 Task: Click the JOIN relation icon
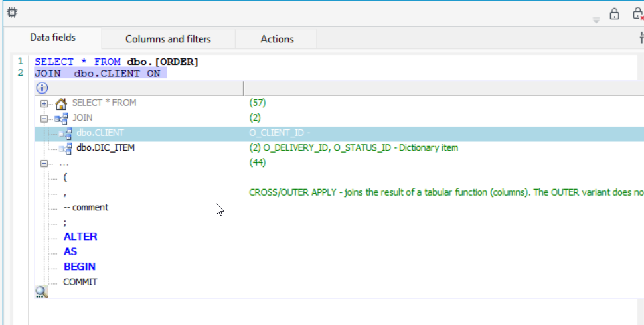(x=62, y=119)
